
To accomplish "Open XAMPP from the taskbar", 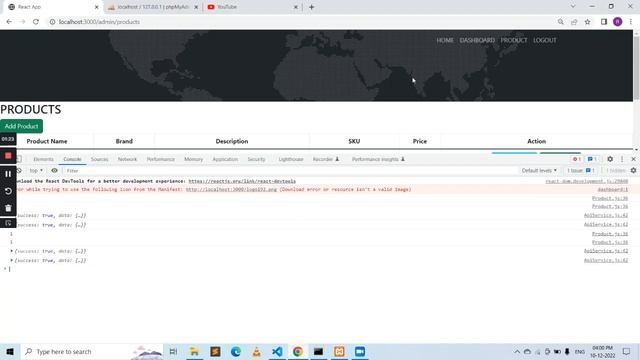I will pyautogui.click(x=339, y=351).
